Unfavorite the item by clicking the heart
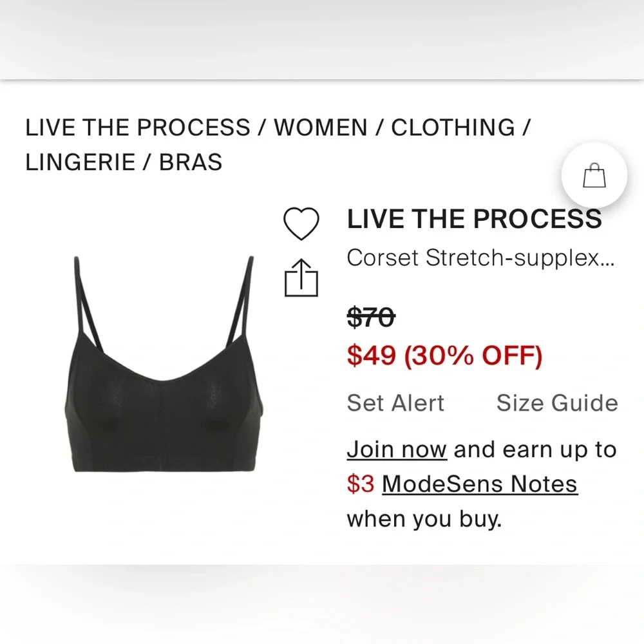The width and height of the screenshot is (644, 644). [x=301, y=222]
